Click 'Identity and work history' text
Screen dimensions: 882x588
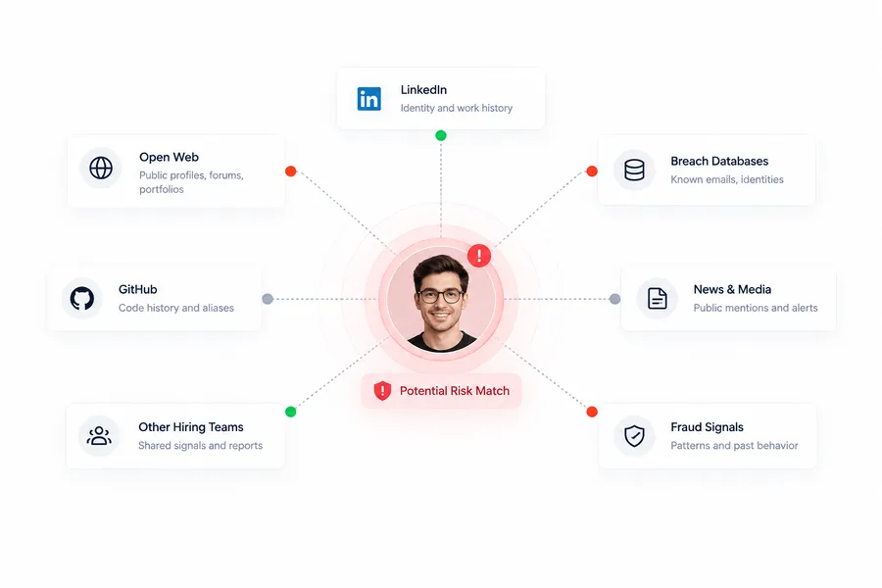click(456, 108)
